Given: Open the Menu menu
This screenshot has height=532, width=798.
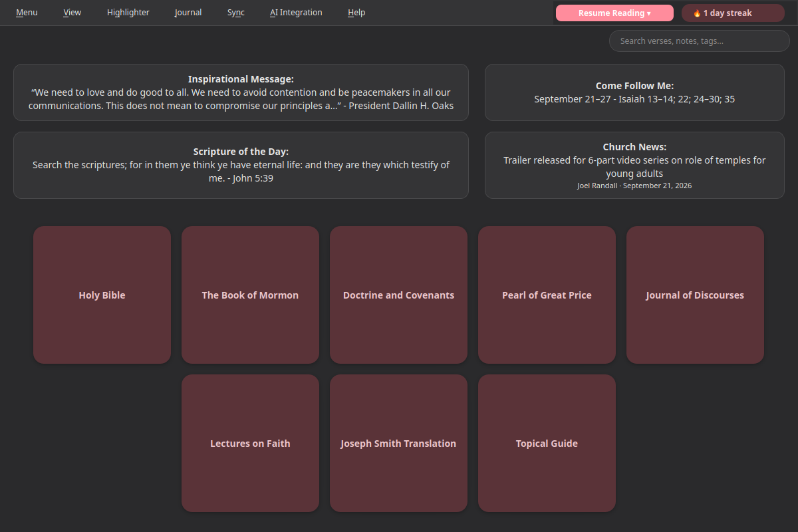Looking at the screenshot, I should 27,13.
